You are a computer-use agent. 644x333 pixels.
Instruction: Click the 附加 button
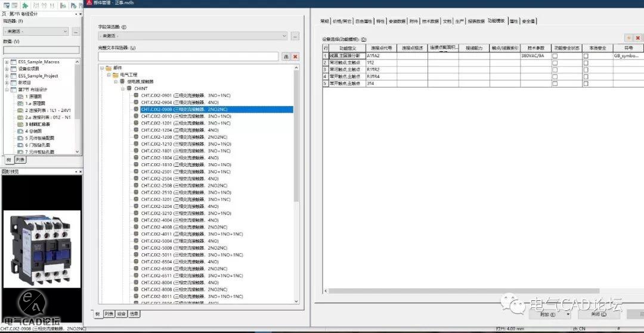(x=548, y=314)
